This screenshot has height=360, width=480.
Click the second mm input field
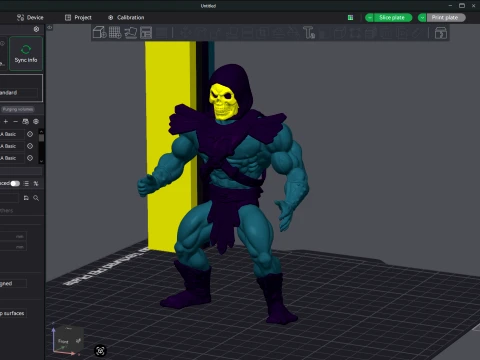(13, 247)
